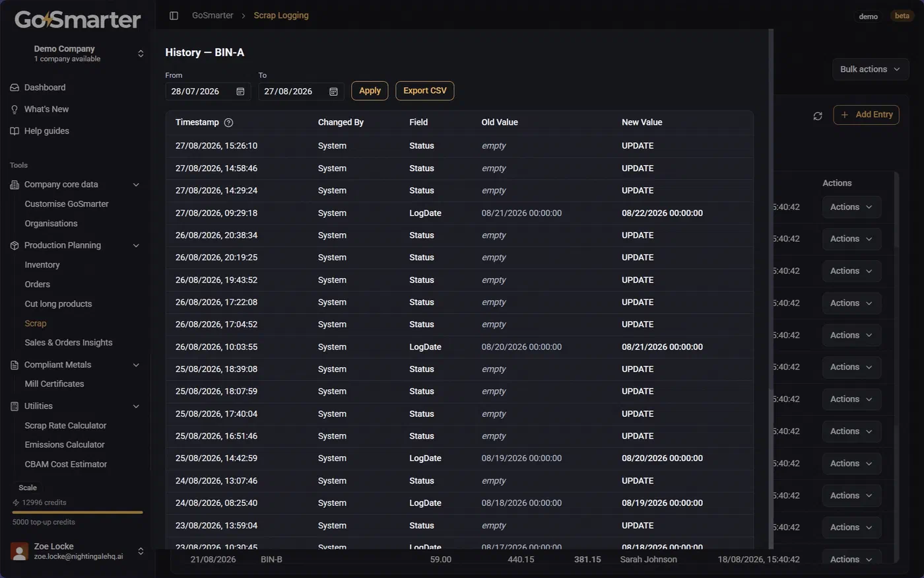Click the Apply button
Viewport: 924px width, 578px height.
(370, 90)
